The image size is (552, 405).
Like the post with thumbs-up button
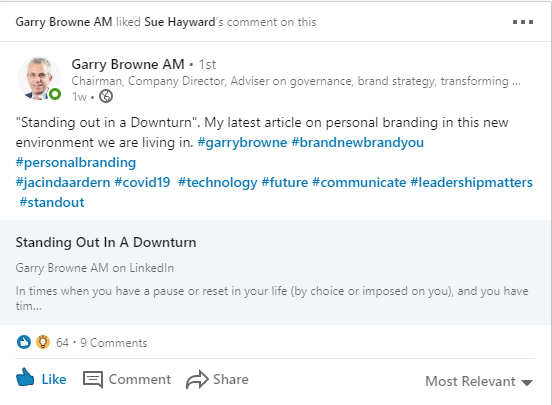click(x=41, y=378)
